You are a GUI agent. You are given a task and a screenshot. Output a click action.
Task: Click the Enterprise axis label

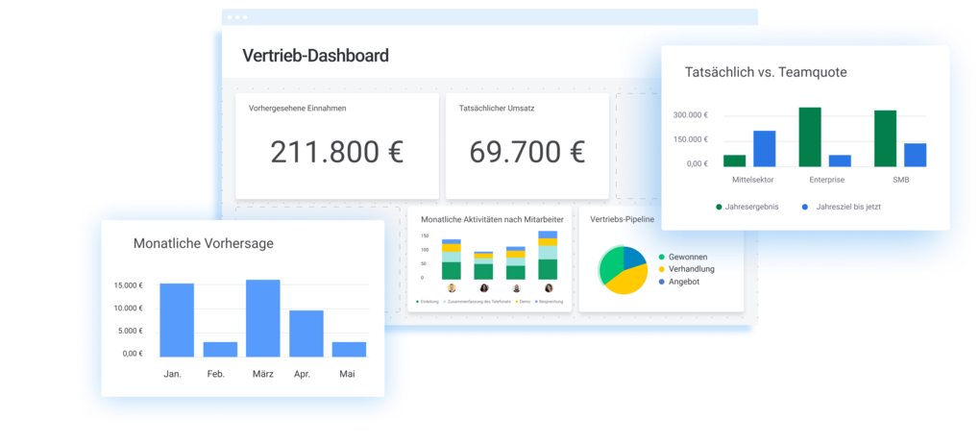point(827,180)
